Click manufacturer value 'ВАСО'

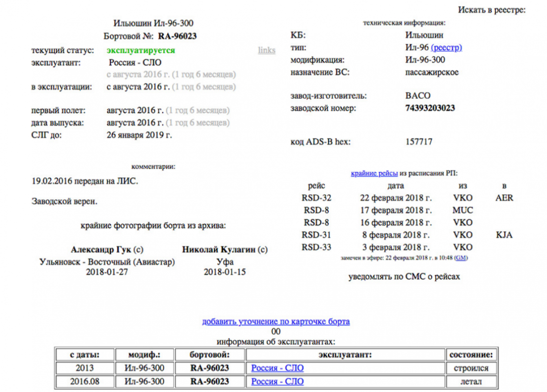pos(418,96)
